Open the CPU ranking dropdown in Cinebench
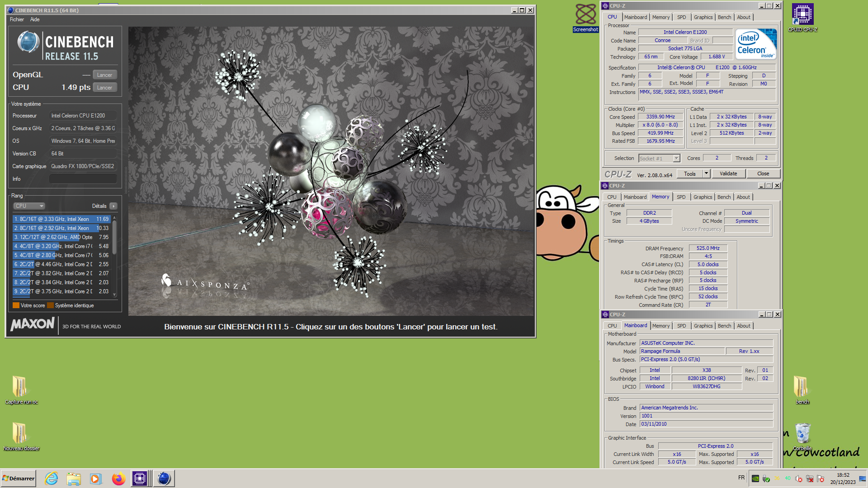 click(x=29, y=206)
